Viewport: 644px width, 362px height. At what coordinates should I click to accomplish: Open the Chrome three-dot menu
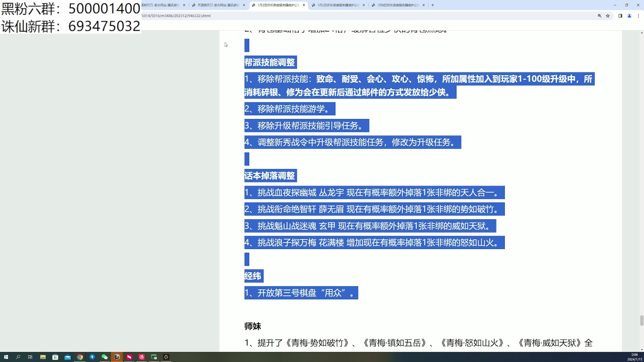click(x=638, y=16)
